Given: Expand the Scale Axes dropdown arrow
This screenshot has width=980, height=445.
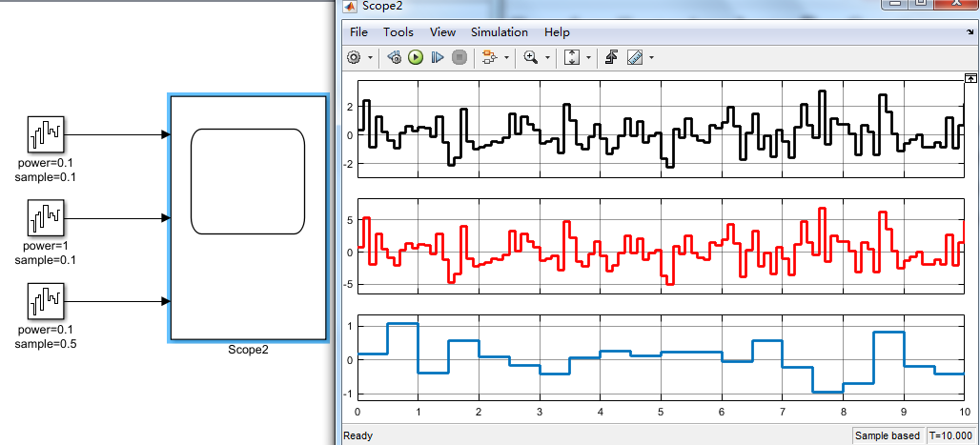Looking at the screenshot, I should [x=589, y=58].
